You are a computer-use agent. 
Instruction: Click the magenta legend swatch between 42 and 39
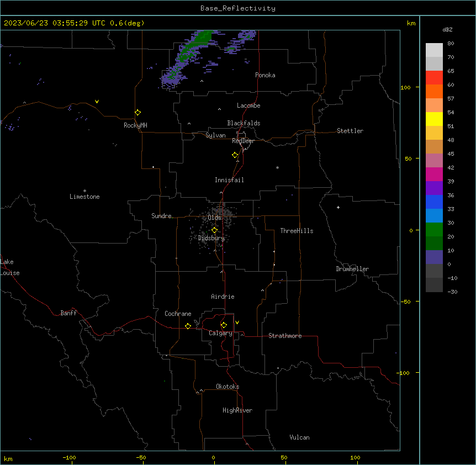(434, 174)
